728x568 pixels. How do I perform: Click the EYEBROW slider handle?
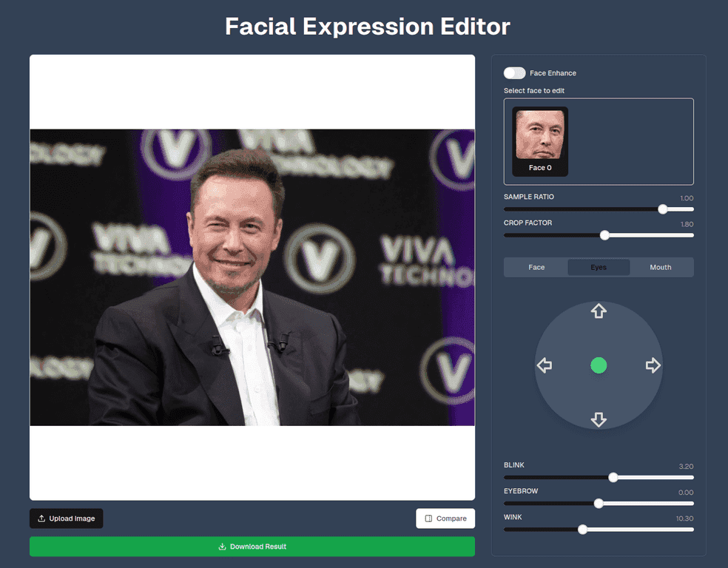click(599, 503)
